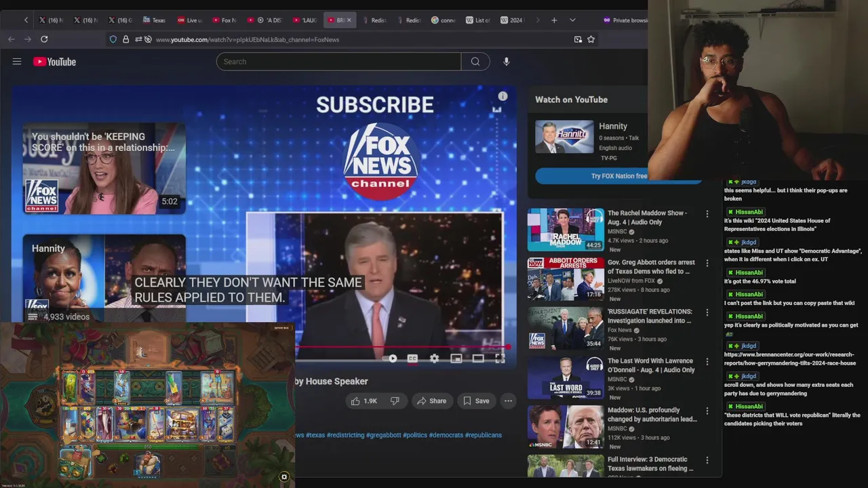
Task: Bookmark this page with the star
Action: tap(591, 39)
